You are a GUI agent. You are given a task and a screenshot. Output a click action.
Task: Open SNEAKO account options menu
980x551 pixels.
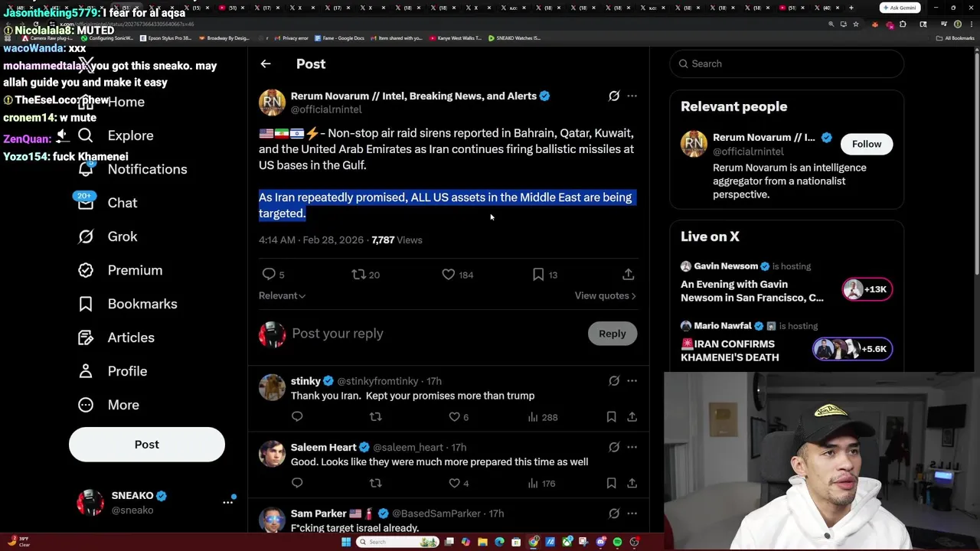pyautogui.click(x=227, y=502)
